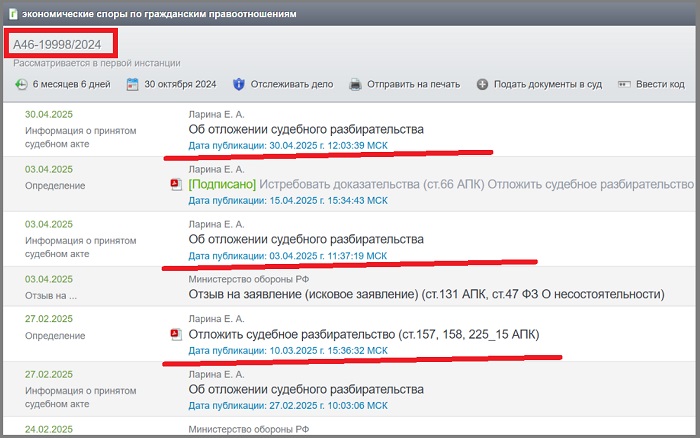Click Дата публикации: 10.03.2025 г. 15:36:32 МСК
700x438 pixels.
pos(288,350)
